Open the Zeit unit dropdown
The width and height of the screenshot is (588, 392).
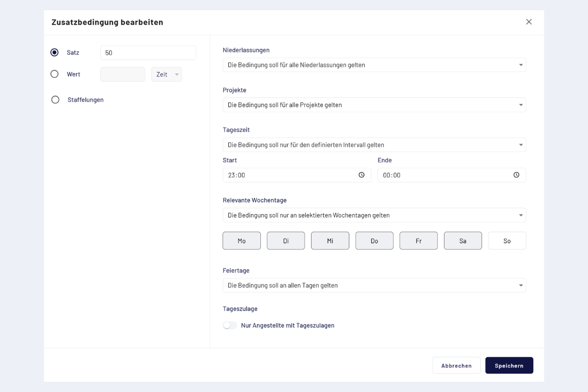click(167, 74)
